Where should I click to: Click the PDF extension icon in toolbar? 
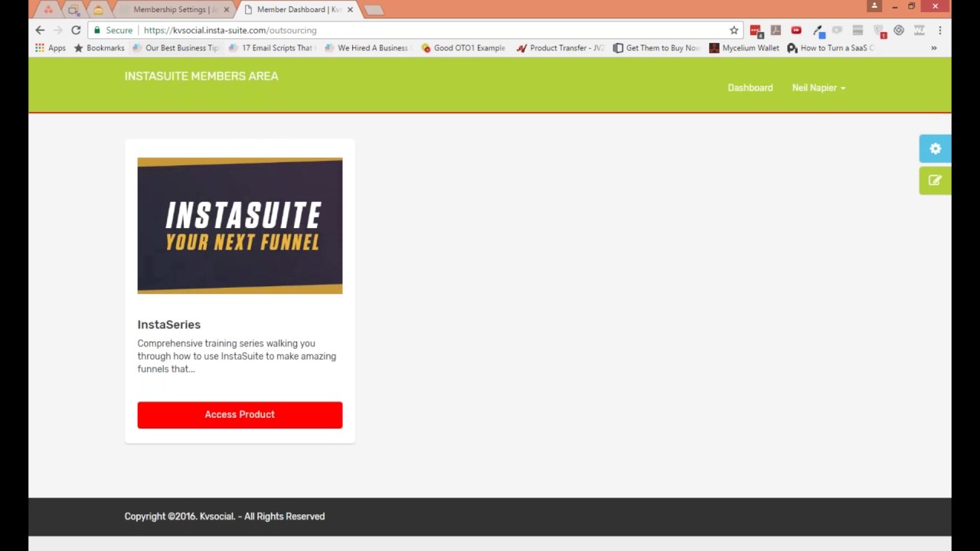[x=776, y=31]
